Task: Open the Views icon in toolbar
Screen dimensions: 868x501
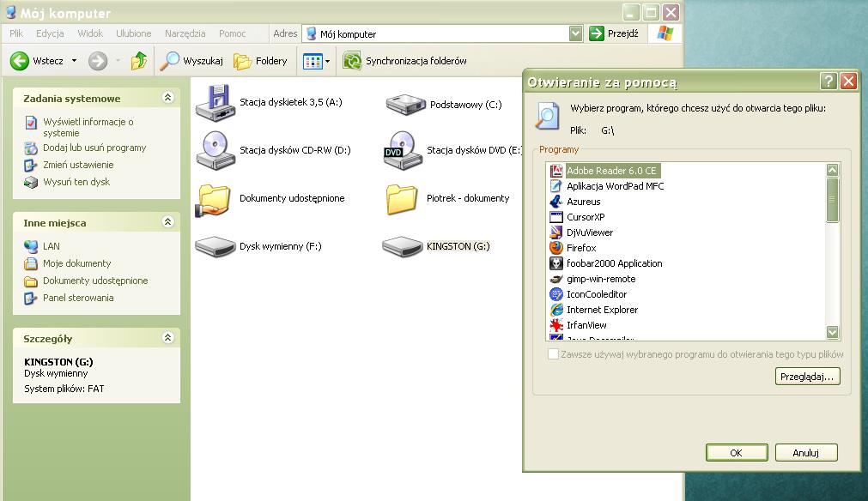Action: [x=313, y=61]
